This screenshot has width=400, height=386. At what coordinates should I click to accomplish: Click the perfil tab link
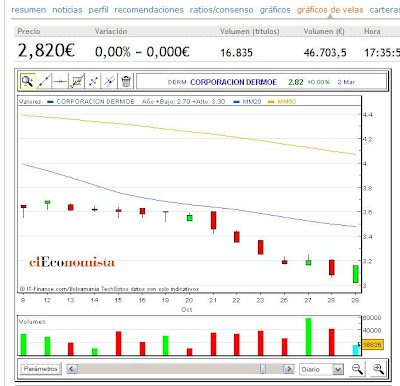(98, 10)
